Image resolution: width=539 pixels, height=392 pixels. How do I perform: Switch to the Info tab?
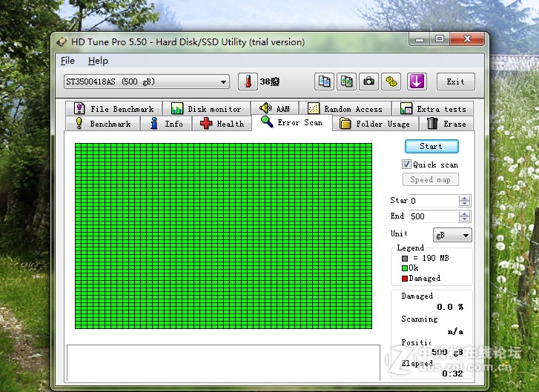click(166, 124)
